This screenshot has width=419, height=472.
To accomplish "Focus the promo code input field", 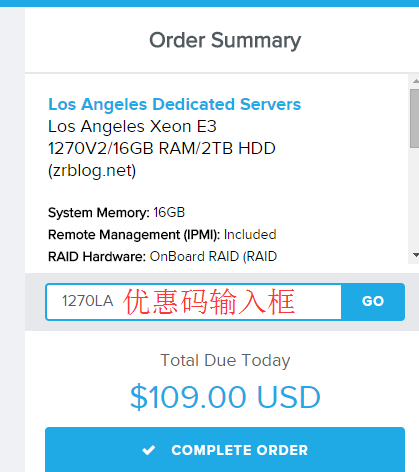I will (194, 302).
